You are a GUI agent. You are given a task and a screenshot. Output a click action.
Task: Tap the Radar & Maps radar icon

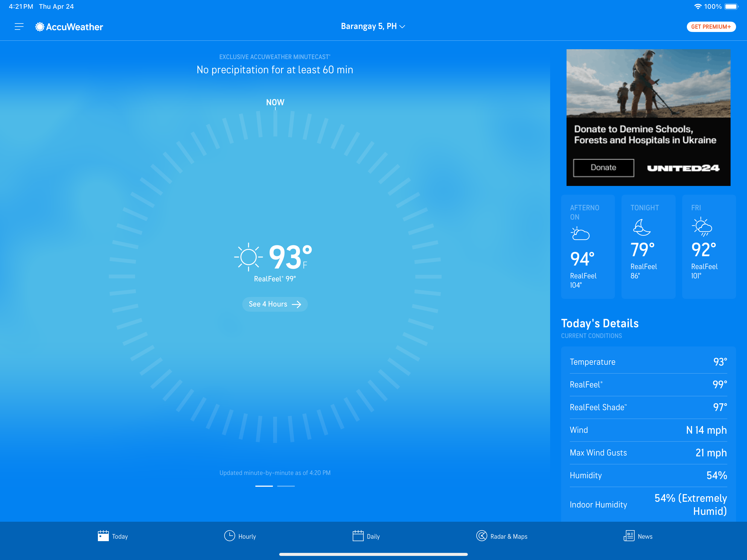coord(482,536)
